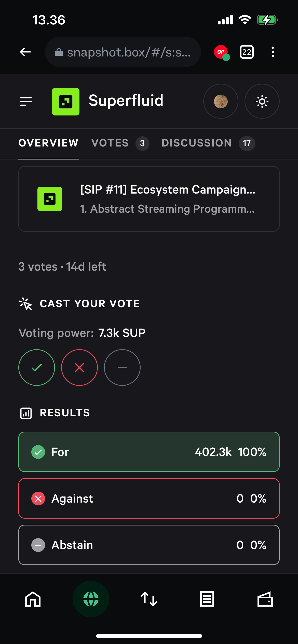Switch to the Votes tab
Screen dimensions: 298x644
(120, 143)
